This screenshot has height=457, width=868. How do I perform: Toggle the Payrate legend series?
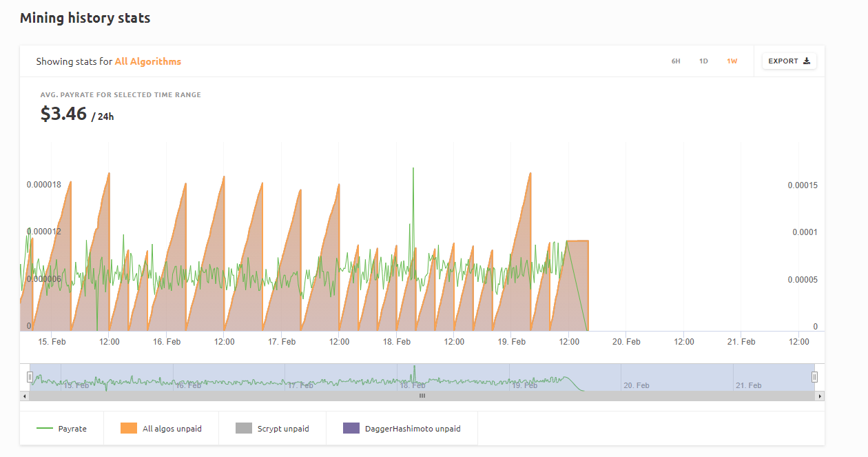tap(62, 429)
